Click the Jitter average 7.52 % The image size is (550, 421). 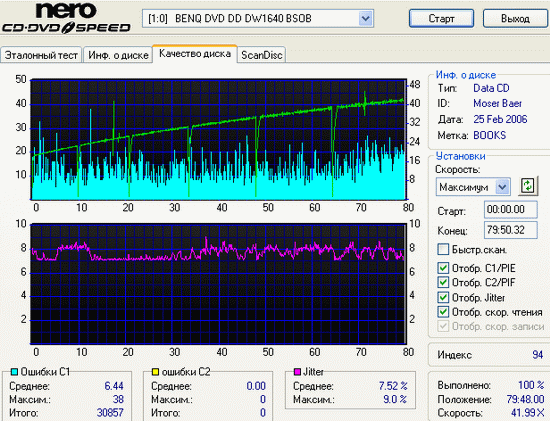coord(393,386)
